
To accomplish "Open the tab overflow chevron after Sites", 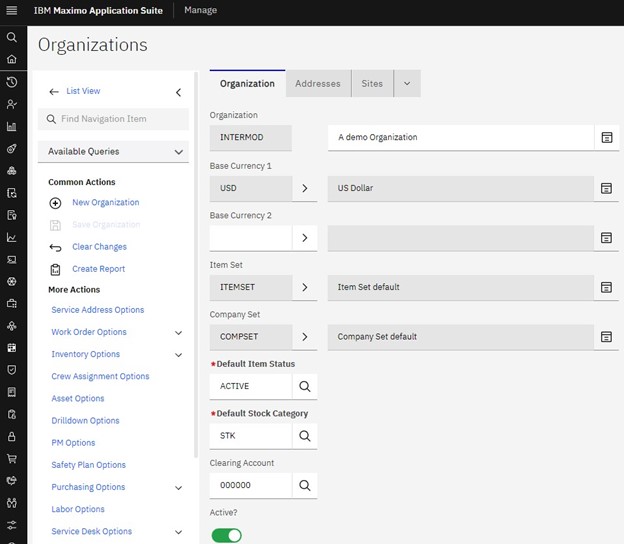I will tap(406, 84).
